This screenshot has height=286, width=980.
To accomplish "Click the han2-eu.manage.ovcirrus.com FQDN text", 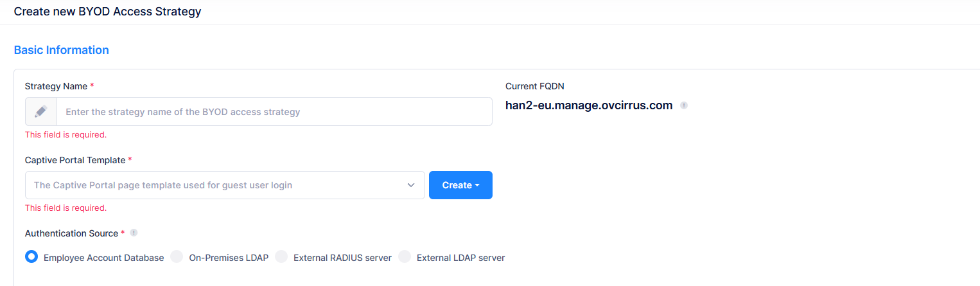I will pos(589,105).
